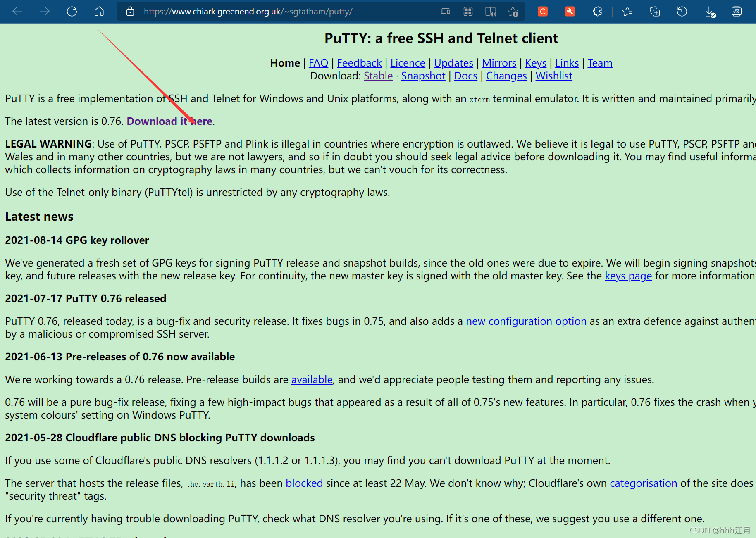
Task: Click the browser forward arrow
Action: 45,12
